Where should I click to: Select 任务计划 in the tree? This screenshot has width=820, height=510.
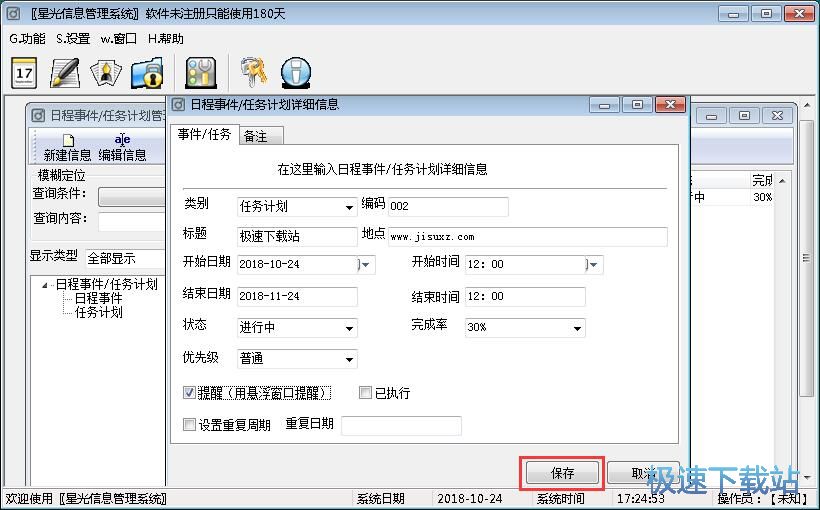98,312
